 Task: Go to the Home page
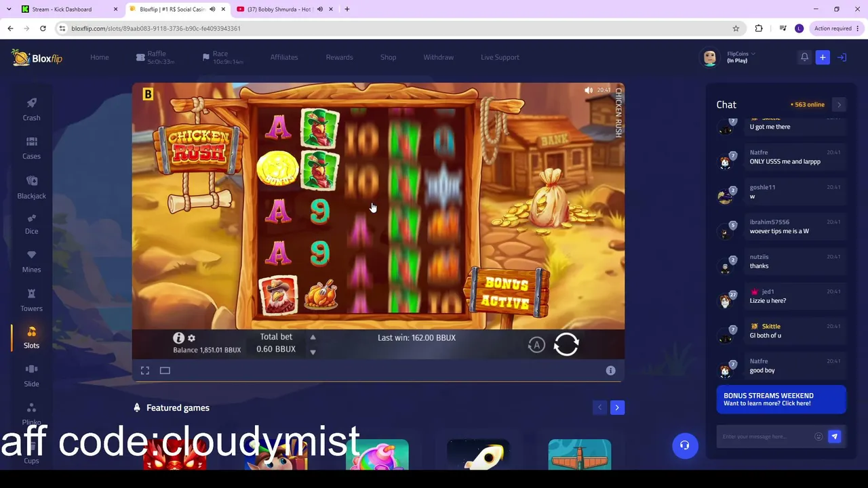point(100,58)
